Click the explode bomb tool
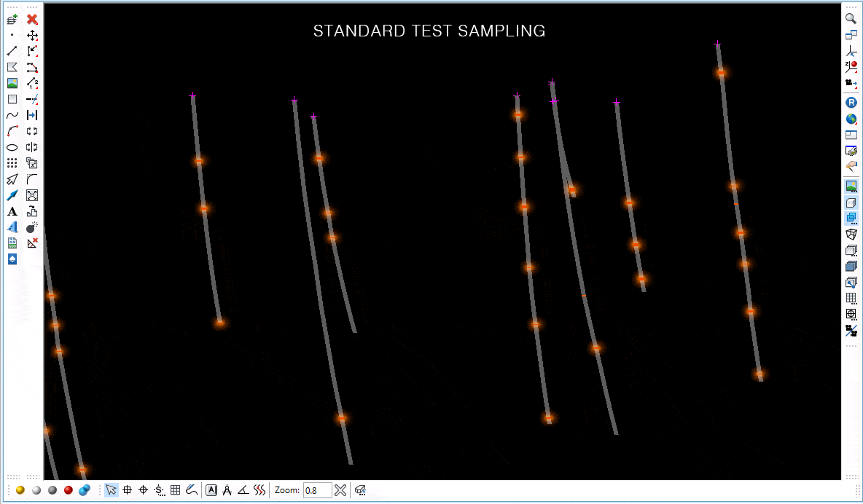The image size is (863, 504). point(32,227)
